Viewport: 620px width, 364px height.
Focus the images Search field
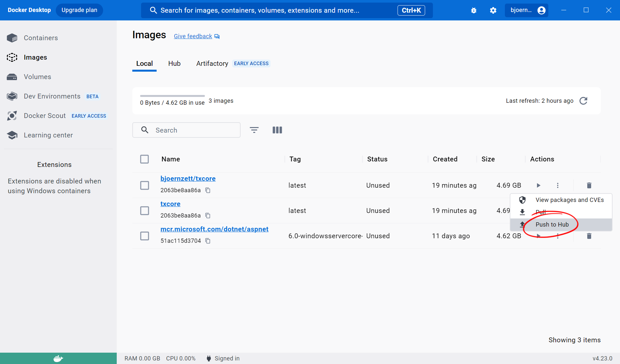(x=186, y=130)
